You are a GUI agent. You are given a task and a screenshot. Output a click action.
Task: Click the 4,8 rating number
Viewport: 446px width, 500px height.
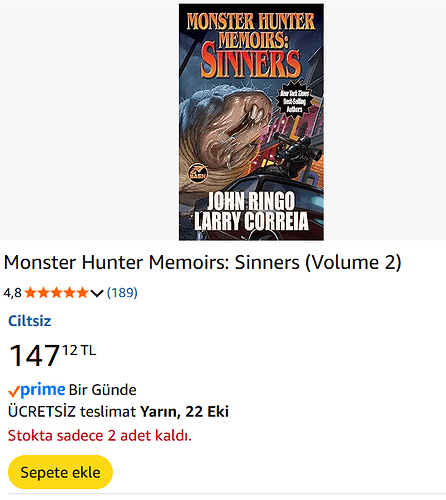12,293
